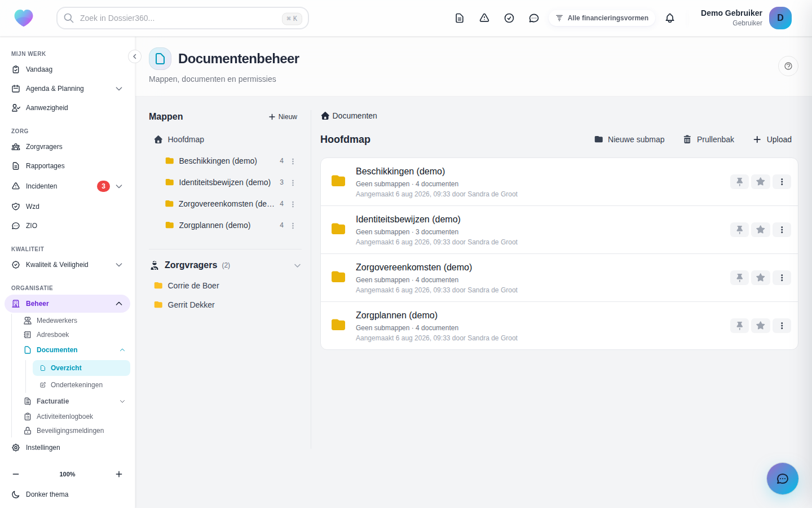The width and height of the screenshot is (812, 508).
Task: Pin the Zorgovereenkomsten (demo) folder
Action: coord(739,278)
